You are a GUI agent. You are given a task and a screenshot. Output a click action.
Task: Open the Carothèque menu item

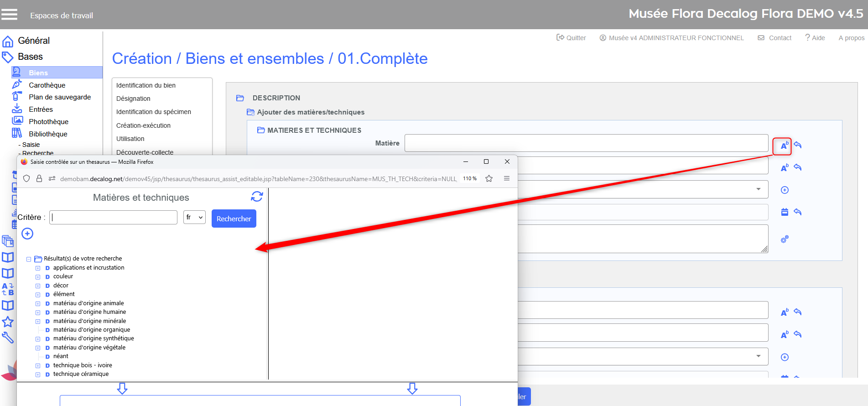(47, 85)
